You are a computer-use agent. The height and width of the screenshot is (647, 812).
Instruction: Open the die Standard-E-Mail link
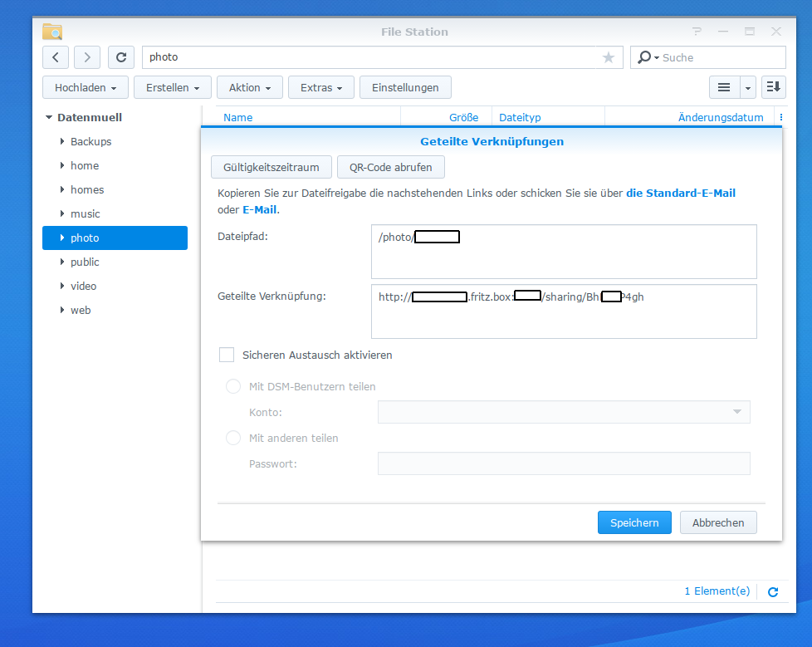point(681,194)
